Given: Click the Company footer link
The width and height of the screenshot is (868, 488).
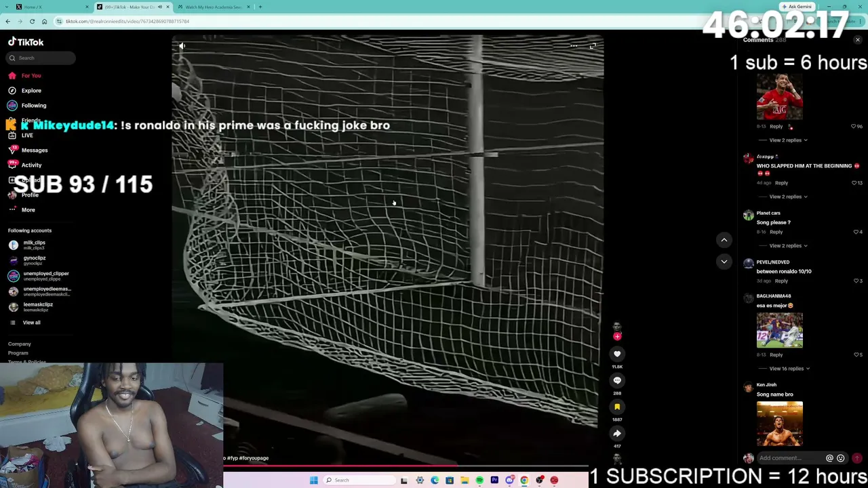Looking at the screenshot, I should 20,344.
